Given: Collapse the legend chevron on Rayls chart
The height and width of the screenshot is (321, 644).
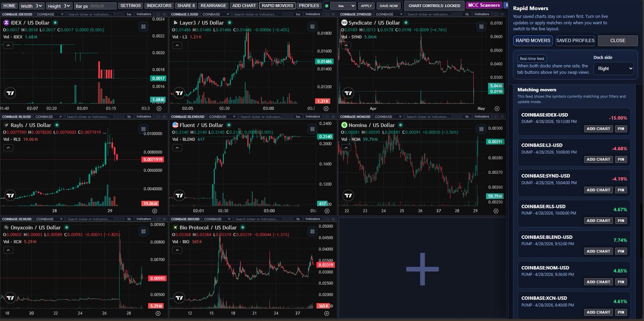Looking at the screenshot, I should [x=9, y=148].
